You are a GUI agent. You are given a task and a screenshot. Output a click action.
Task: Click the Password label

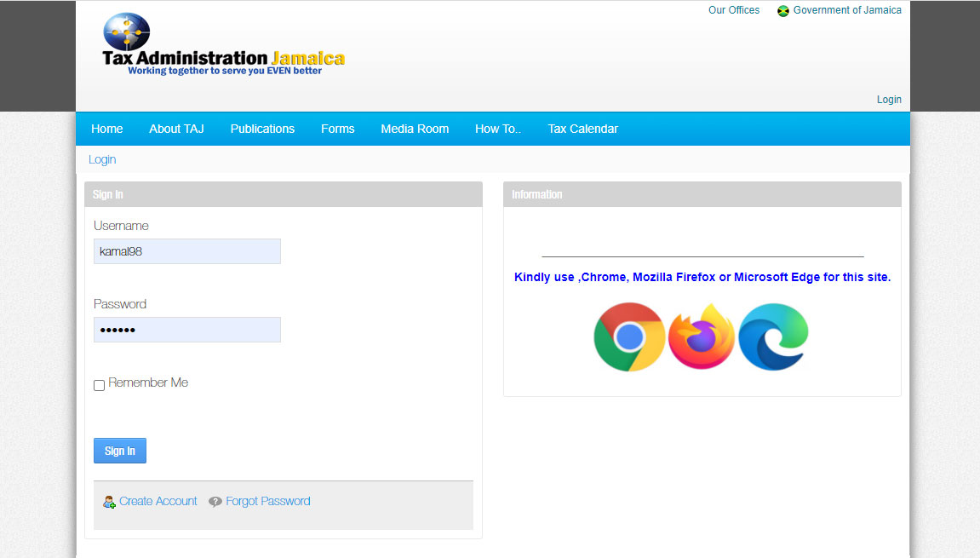click(x=120, y=304)
